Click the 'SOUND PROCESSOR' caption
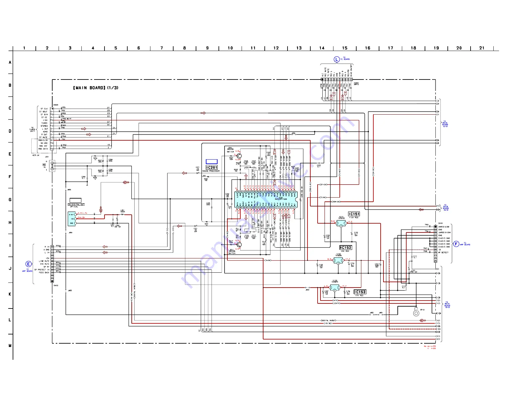 211,171
